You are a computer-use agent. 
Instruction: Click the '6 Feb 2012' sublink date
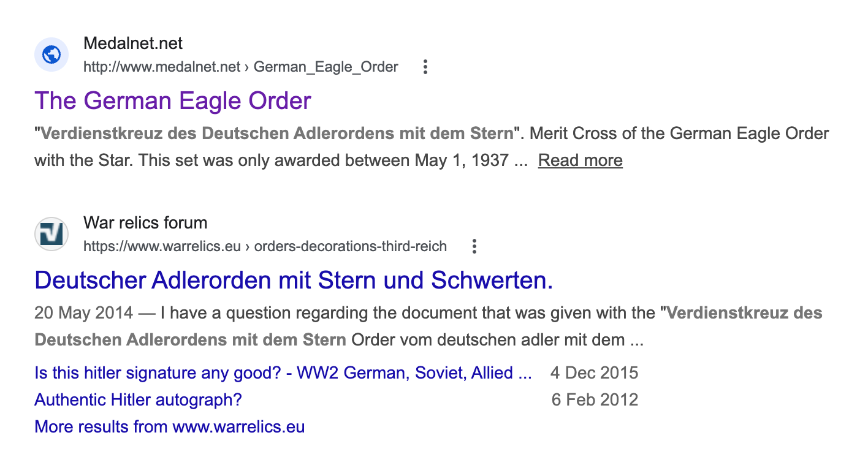tap(595, 400)
